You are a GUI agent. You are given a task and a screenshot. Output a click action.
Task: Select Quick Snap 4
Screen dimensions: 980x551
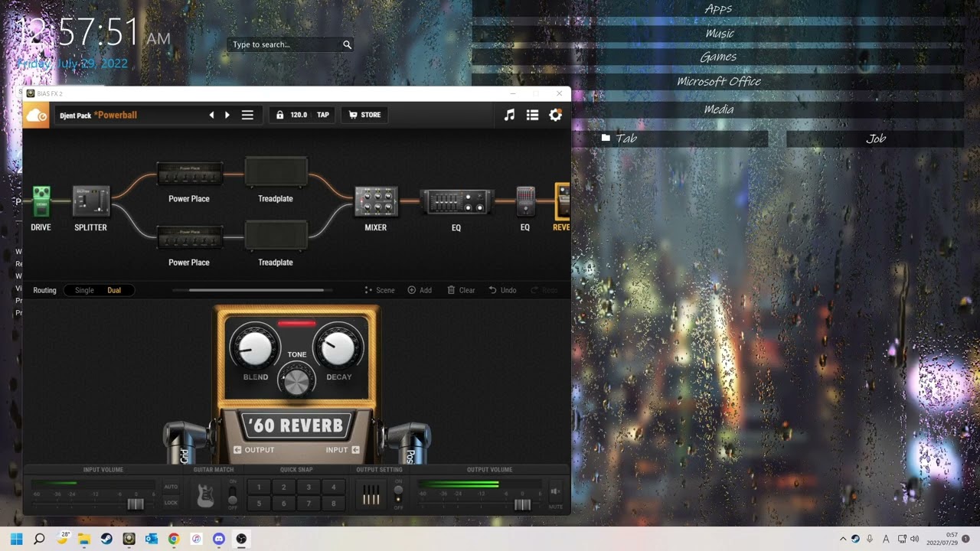333,487
